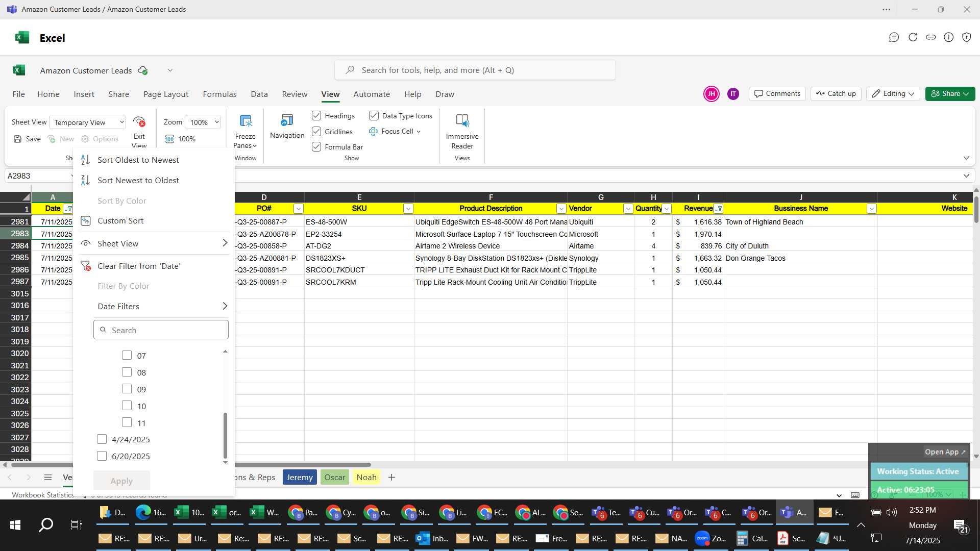Open SKU column filter dropdown
This screenshot has height=551, width=980.
[x=408, y=209]
